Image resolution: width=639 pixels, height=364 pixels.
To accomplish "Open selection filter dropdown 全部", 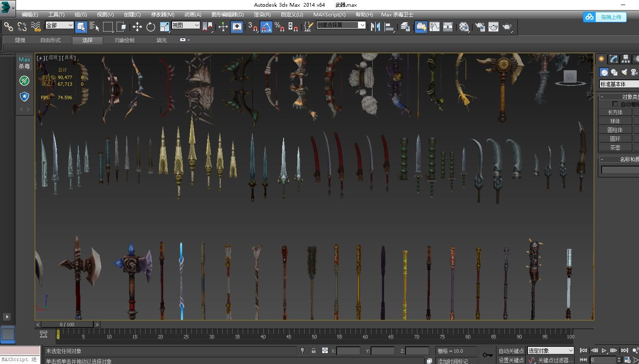I will coord(59,25).
